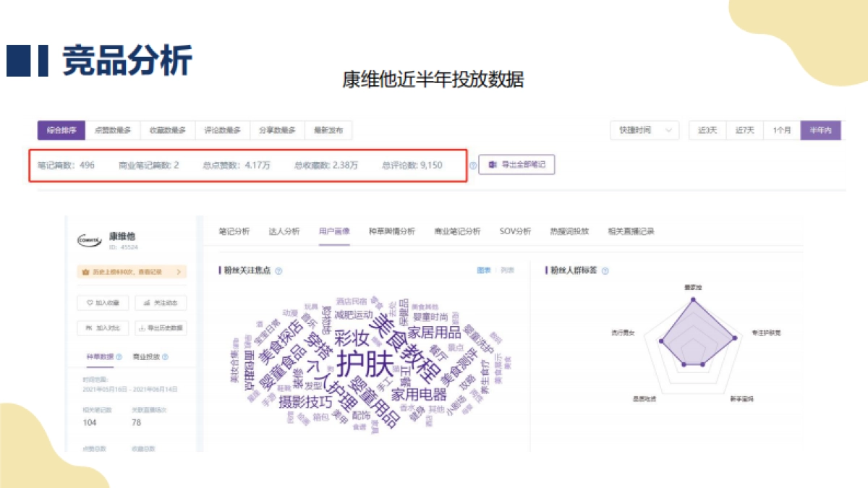Click heart icon on 加入收藏

(90, 303)
